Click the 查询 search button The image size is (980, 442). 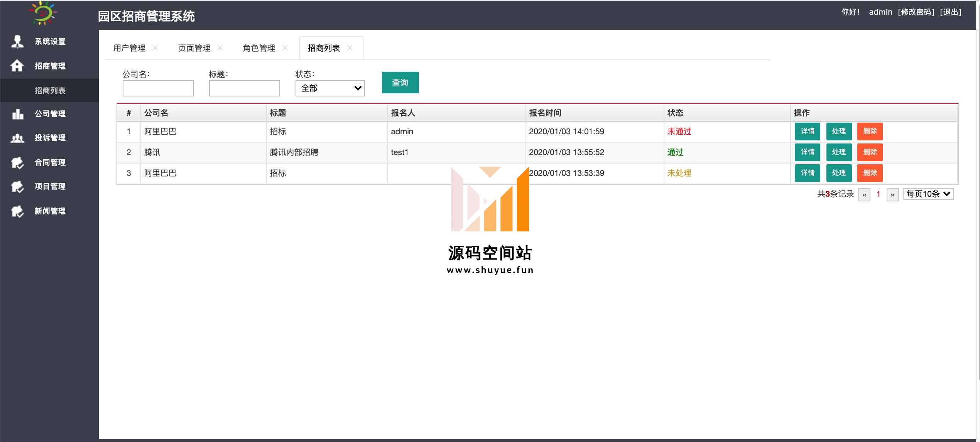tap(400, 83)
